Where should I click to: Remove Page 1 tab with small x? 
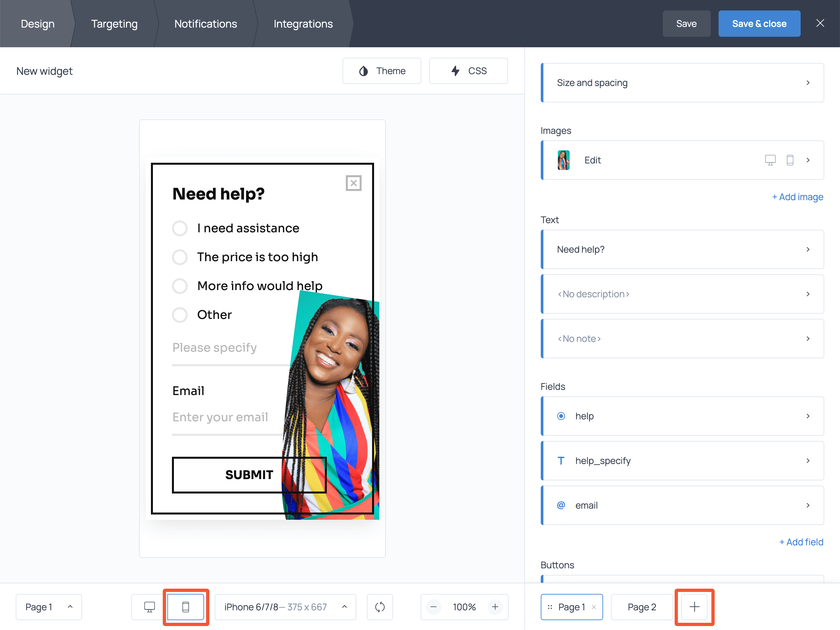pyautogui.click(x=594, y=607)
